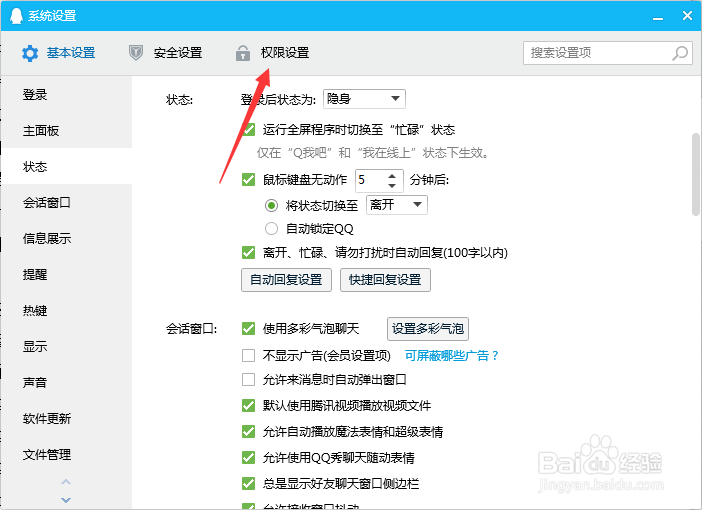Toggle 总是显示好友聊天窗口侧边栏 checkbox
This screenshot has height=510, width=702.
[248, 484]
